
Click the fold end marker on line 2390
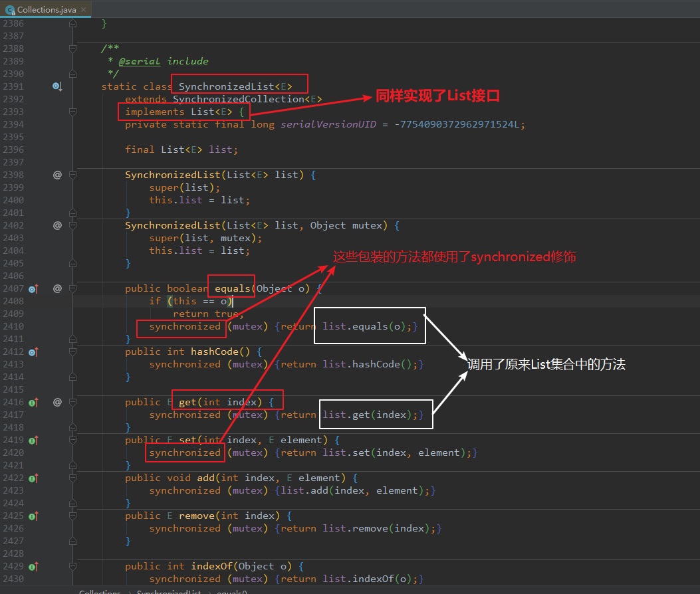coord(72,74)
